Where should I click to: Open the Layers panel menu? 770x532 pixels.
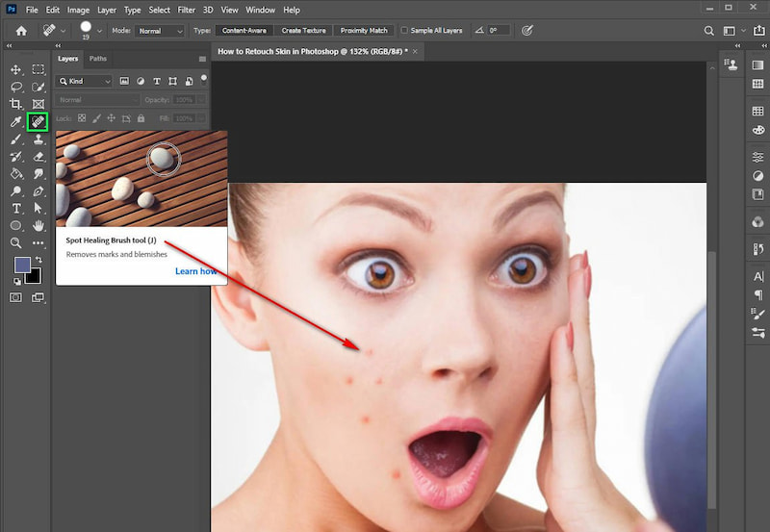[202, 59]
